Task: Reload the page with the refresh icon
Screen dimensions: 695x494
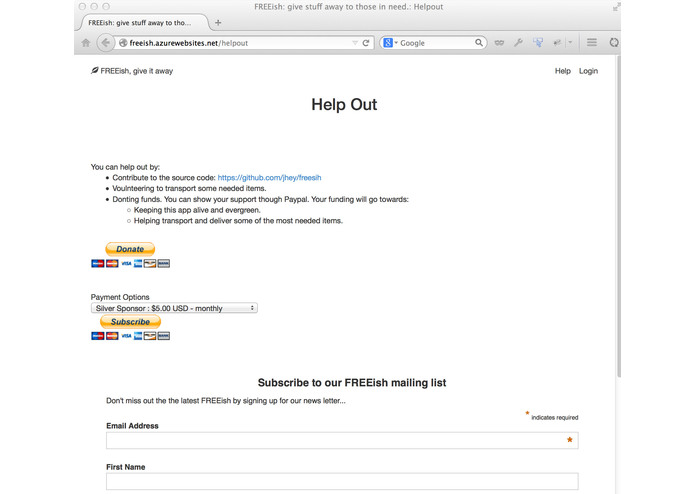Action: (366, 43)
